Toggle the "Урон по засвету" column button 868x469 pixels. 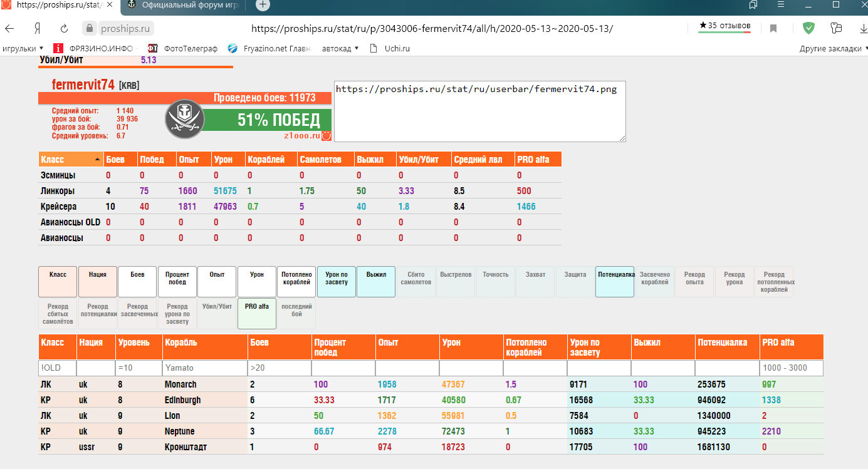[x=337, y=282]
